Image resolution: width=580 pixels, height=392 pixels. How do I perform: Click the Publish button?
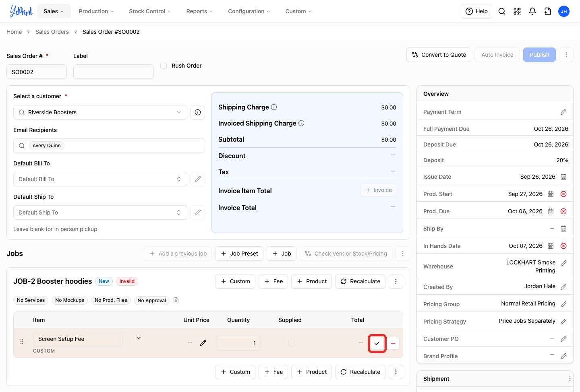[539, 55]
